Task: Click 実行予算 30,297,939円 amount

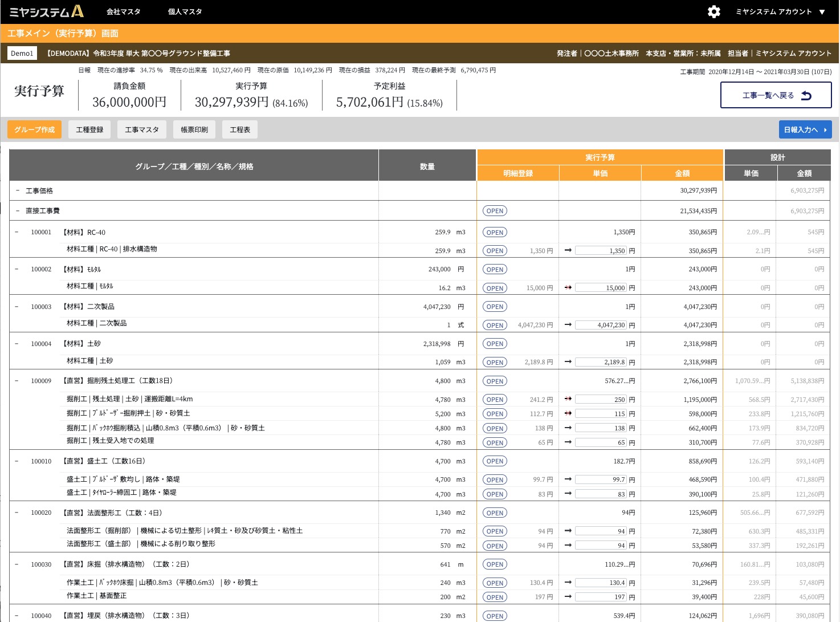Action: [231, 102]
